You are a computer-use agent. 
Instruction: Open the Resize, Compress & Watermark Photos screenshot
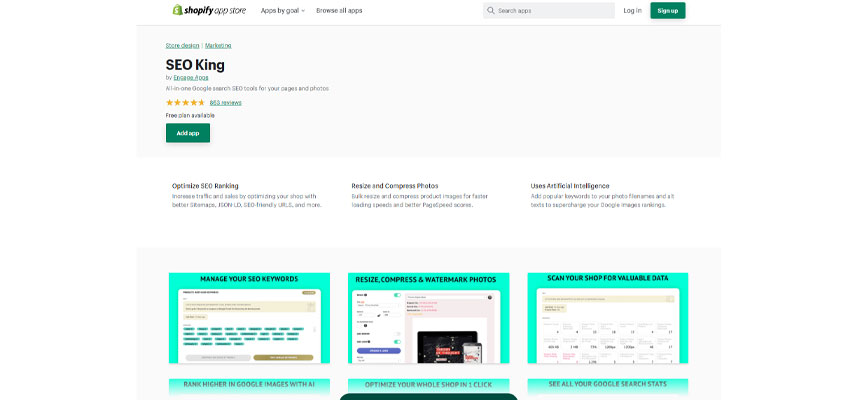click(x=428, y=318)
